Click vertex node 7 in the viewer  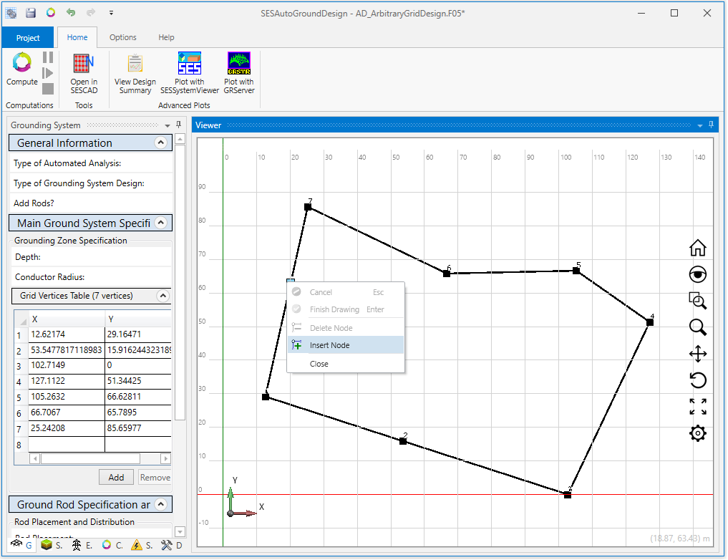308,207
